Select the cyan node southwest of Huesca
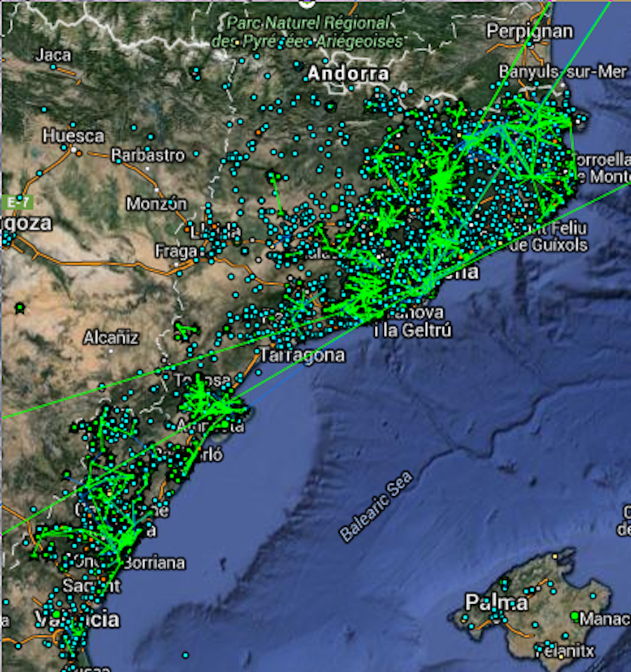The width and height of the screenshot is (631, 672). click(39, 172)
